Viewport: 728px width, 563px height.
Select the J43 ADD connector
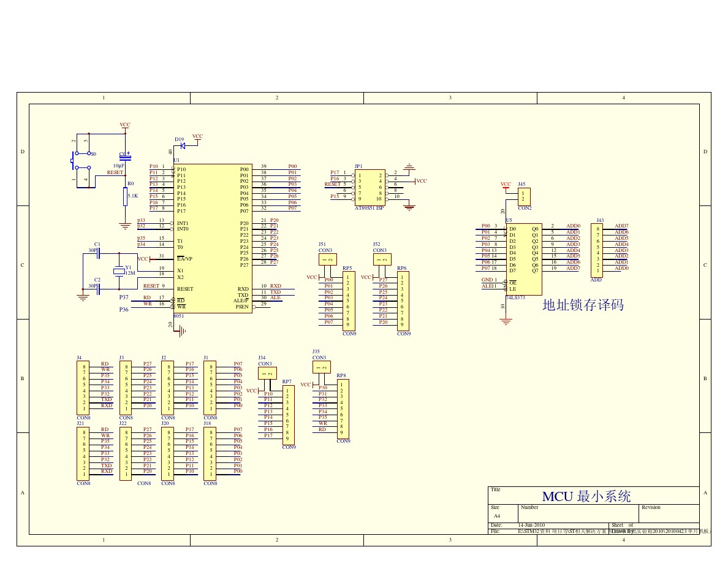(597, 250)
